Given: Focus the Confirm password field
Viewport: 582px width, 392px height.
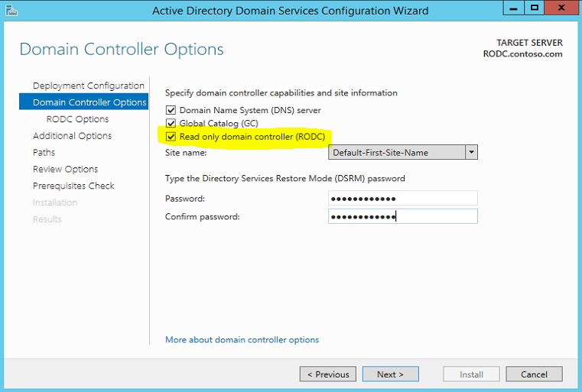Looking at the screenshot, I should [403, 216].
